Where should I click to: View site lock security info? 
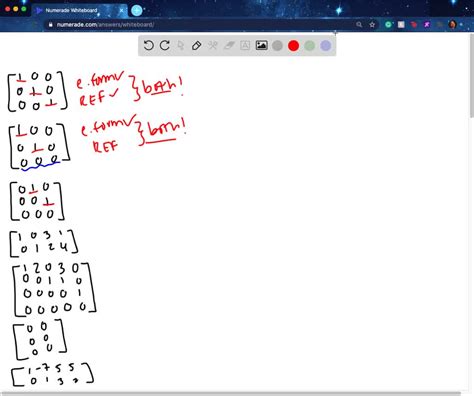(50, 25)
